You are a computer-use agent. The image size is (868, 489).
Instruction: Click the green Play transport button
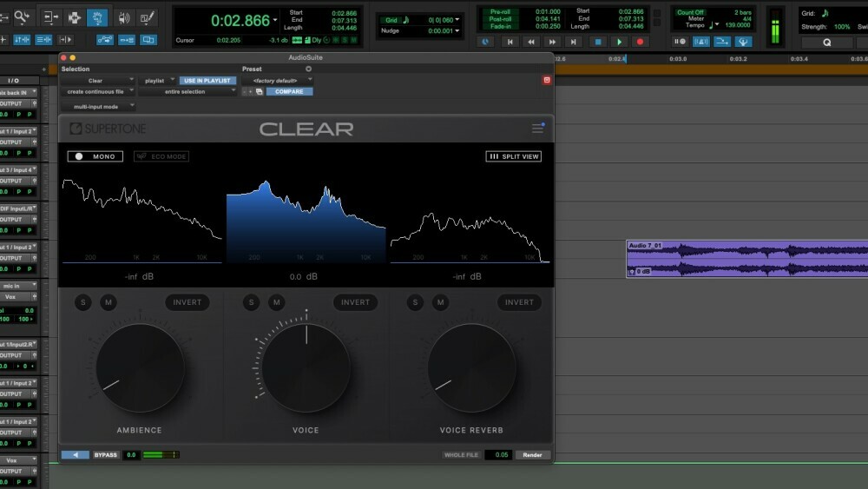(x=619, y=42)
